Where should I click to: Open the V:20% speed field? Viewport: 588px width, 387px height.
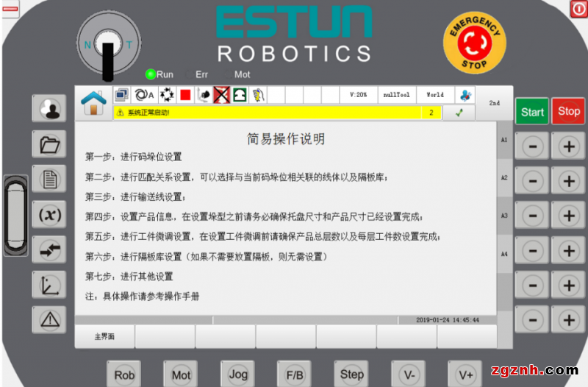359,95
